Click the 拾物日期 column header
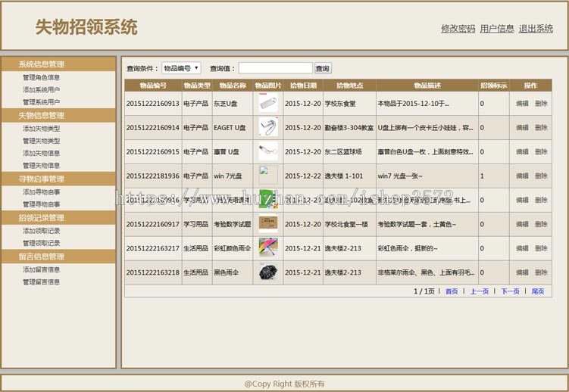The width and height of the screenshot is (569, 392). pyautogui.click(x=303, y=86)
